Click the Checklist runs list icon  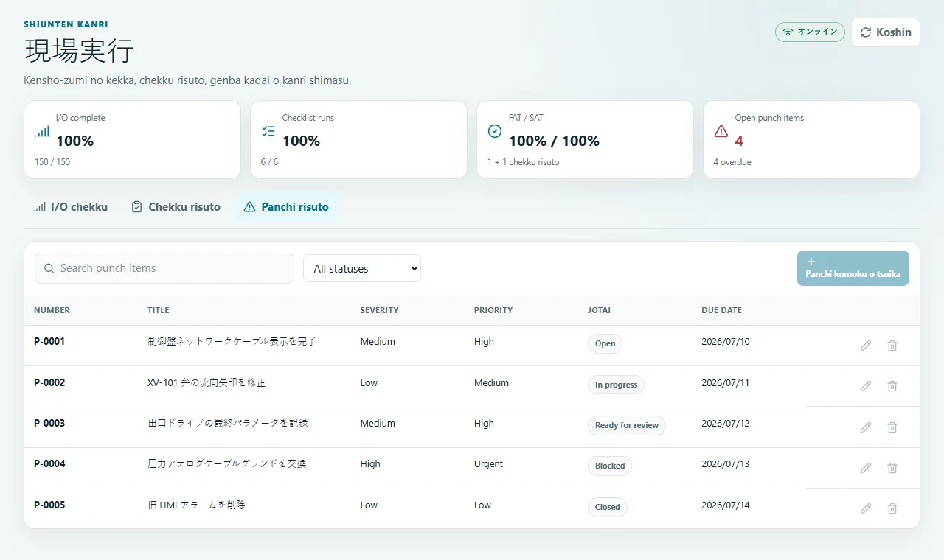coord(268,131)
